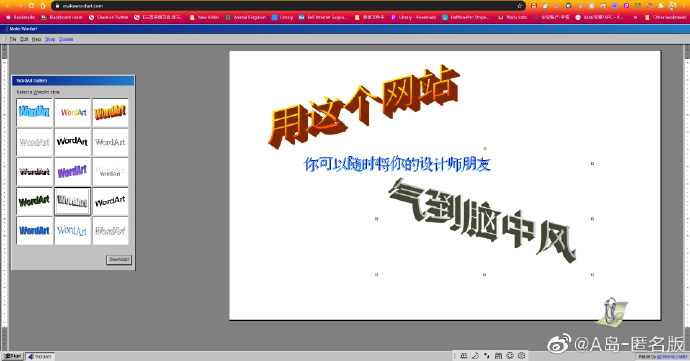
Task: Click the Windows Start button
Action: (12, 356)
